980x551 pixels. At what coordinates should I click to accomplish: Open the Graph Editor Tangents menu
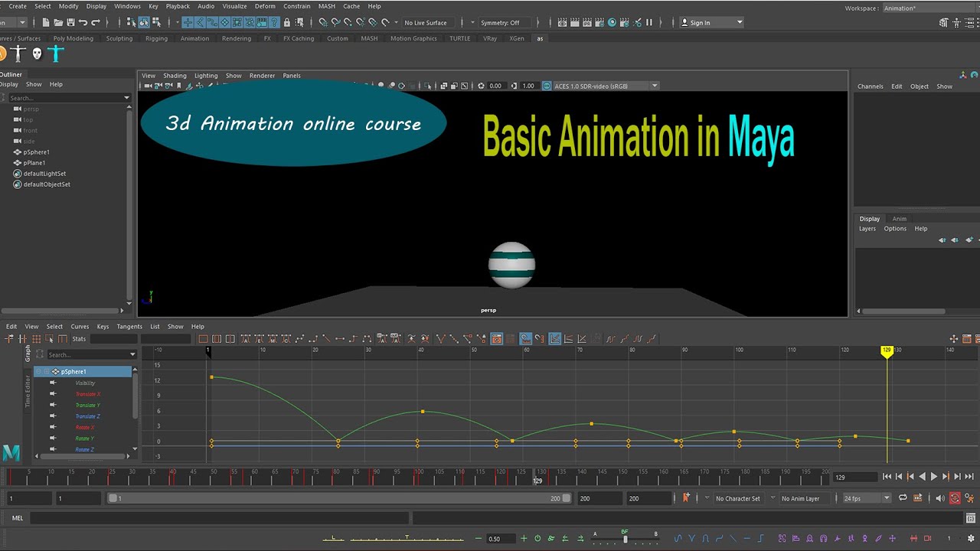129,326
